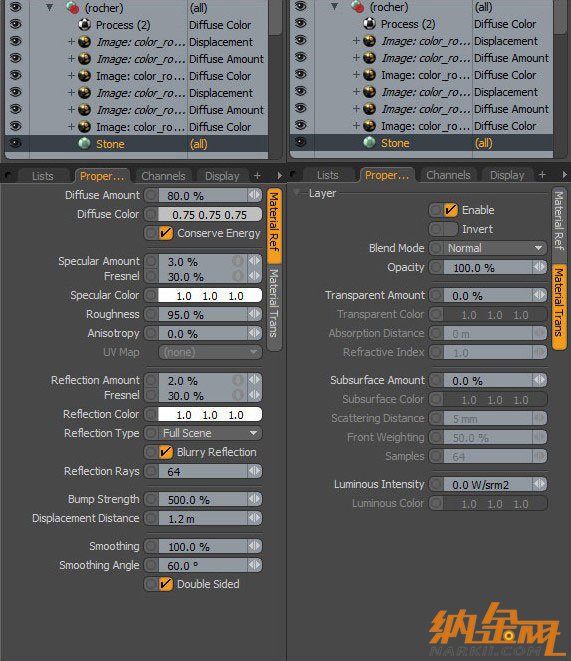
Task: Disable the Blurry Reflection checkbox
Action: pyautogui.click(x=166, y=452)
